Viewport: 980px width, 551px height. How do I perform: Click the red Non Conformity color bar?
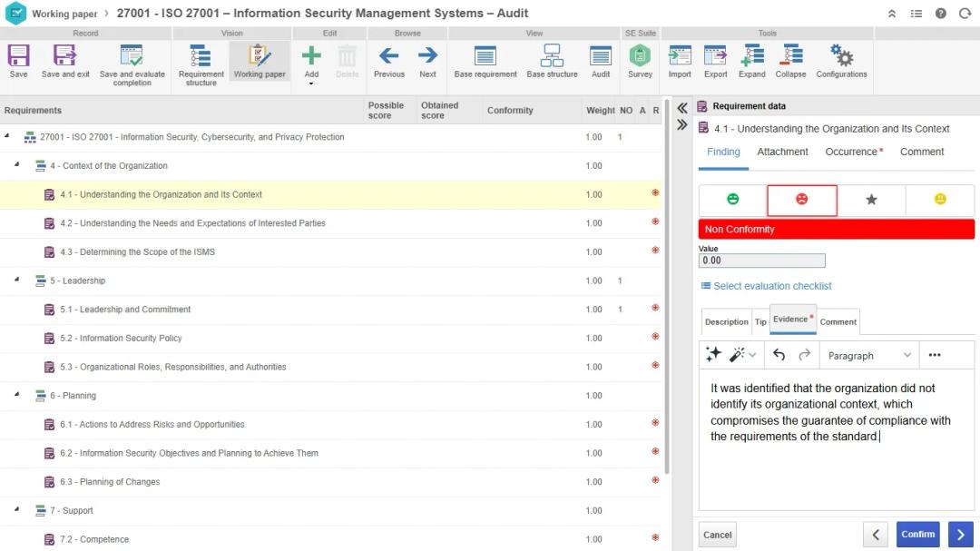(837, 229)
